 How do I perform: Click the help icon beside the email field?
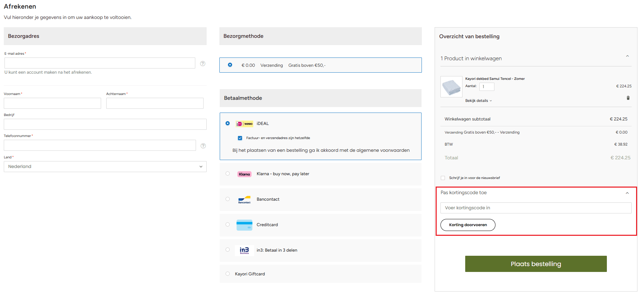coord(203,63)
